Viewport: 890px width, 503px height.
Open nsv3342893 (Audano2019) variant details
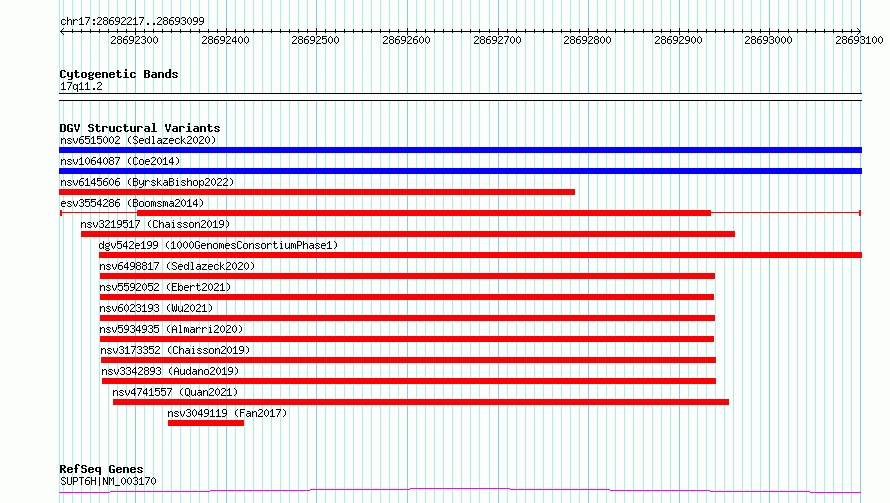pyautogui.click(x=170, y=371)
